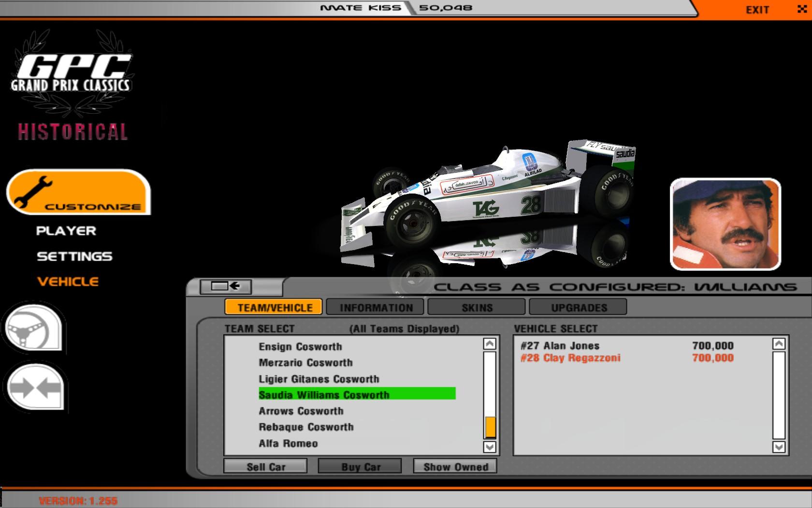Click the converging arrows multiplayer icon
The width and height of the screenshot is (812, 508).
(x=35, y=388)
